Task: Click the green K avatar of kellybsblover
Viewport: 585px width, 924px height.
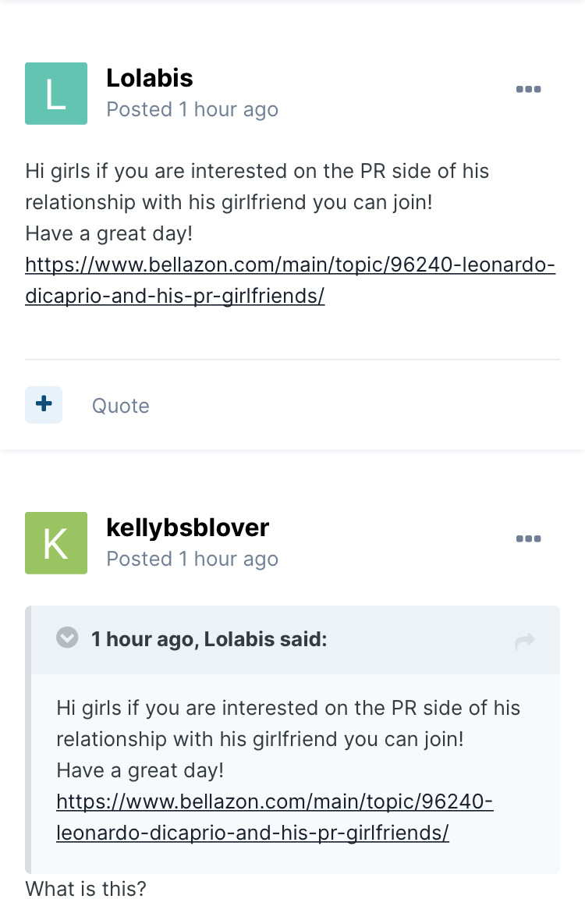Action: pyautogui.click(x=56, y=543)
